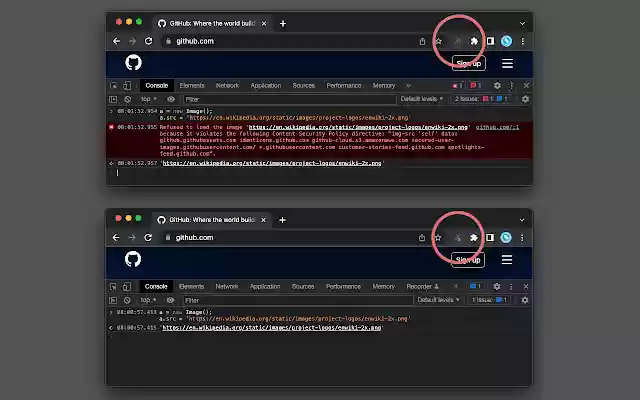
Task: Open the side panel in the top window
Action: pos(490,41)
